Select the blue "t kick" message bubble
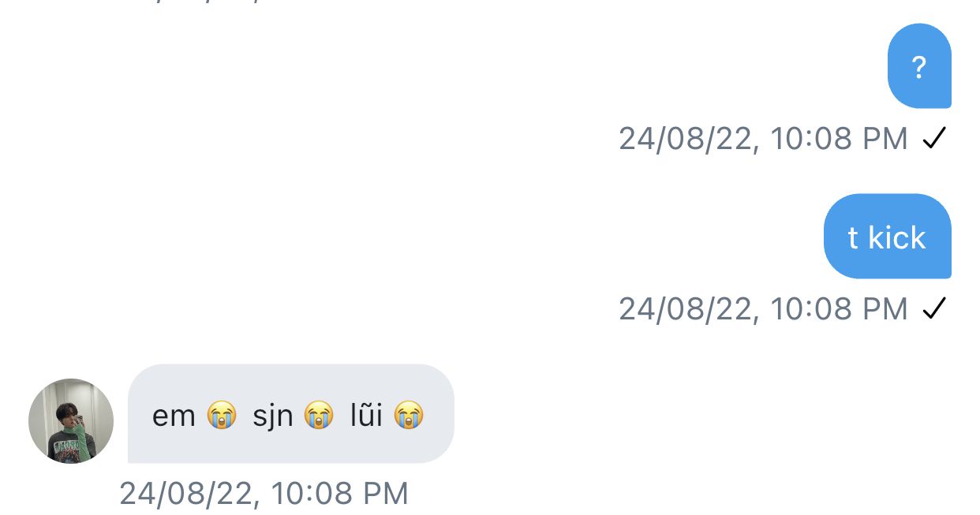The height and width of the screenshot is (515, 980). click(x=888, y=236)
